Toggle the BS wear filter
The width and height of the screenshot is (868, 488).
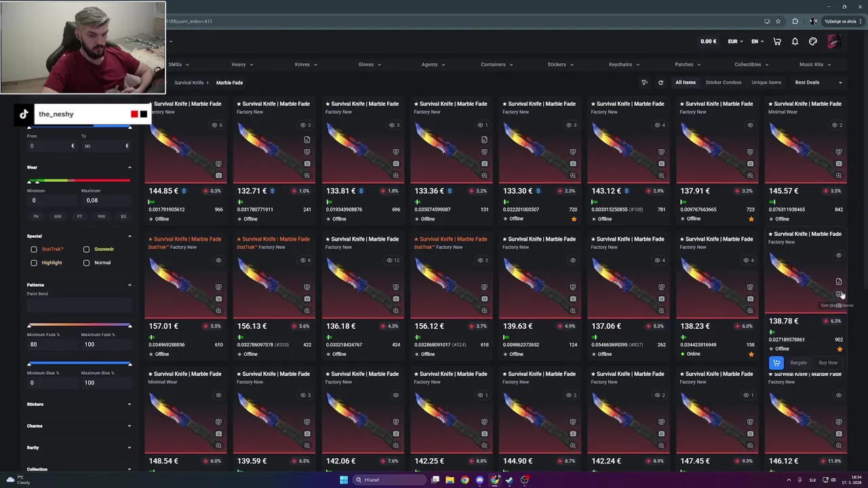click(x=123, y=216)
